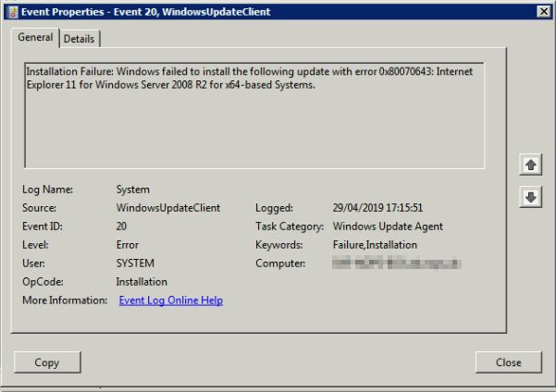Select the Task Category value Windows Update Agent
Screen dimensions: 556x392
click(x=388, y=227)
